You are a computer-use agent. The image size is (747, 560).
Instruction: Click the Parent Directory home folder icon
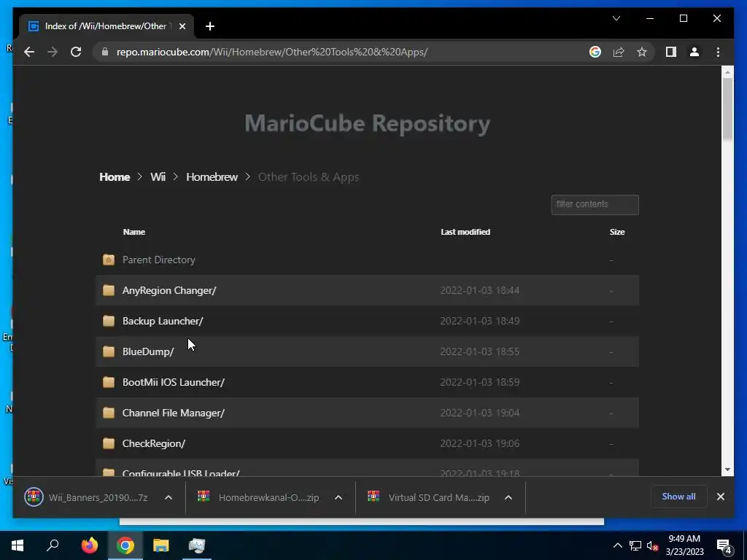point(109,260)
